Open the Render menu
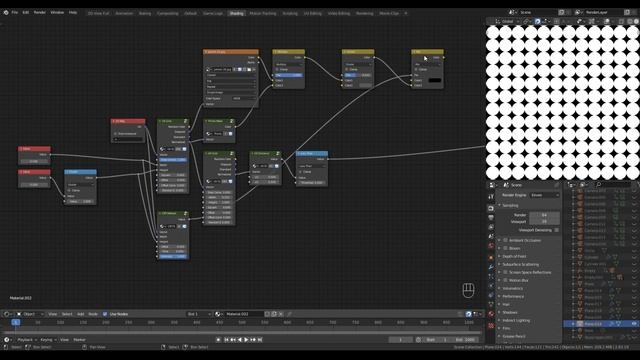This screenshot has height=360, width=640. pyautogui.click(x=40, y=13)
